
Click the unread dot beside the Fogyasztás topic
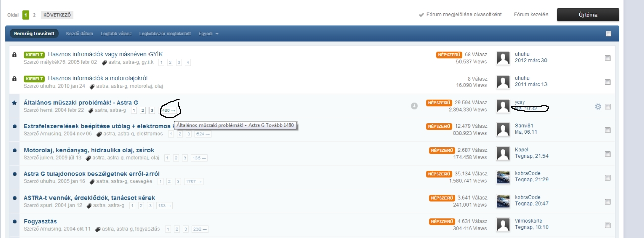[x=14, y=221]
